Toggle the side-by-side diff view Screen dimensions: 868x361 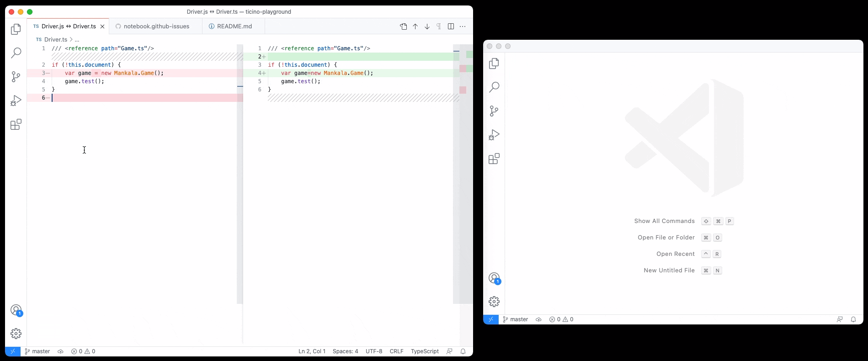451,27
